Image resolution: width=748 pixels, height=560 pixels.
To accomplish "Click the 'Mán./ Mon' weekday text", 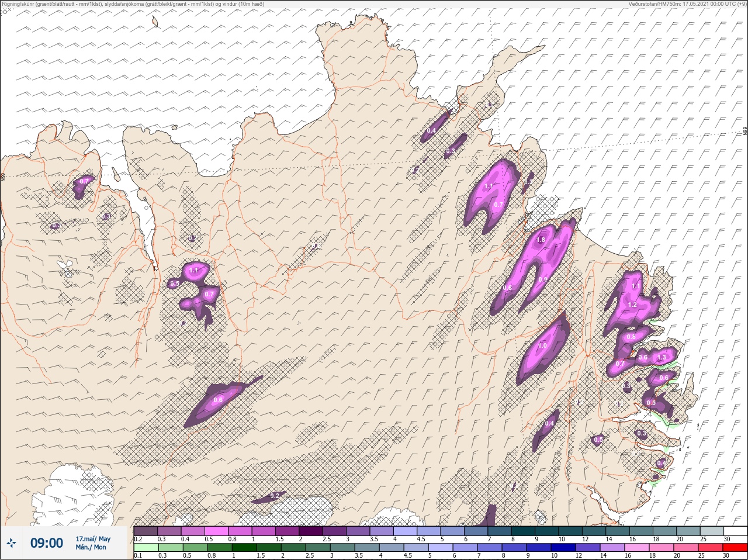I will 91,547.
